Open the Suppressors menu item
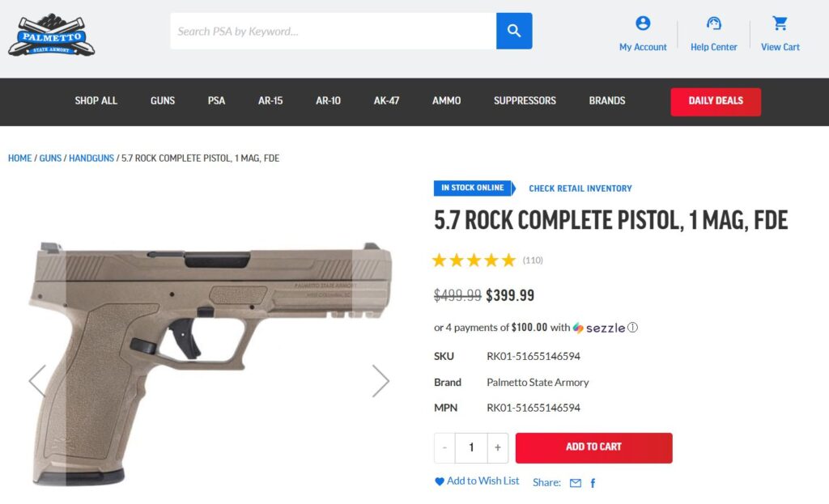 (525, 101)
